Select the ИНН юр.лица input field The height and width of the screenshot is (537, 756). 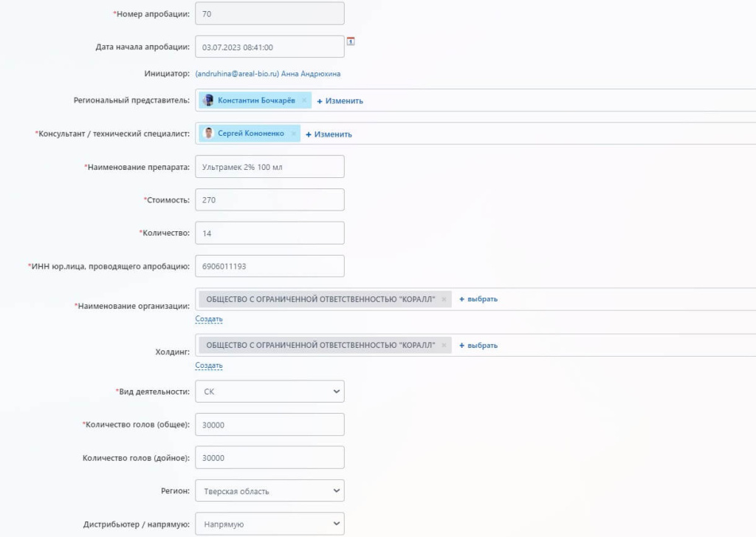(x=269, y=266)
